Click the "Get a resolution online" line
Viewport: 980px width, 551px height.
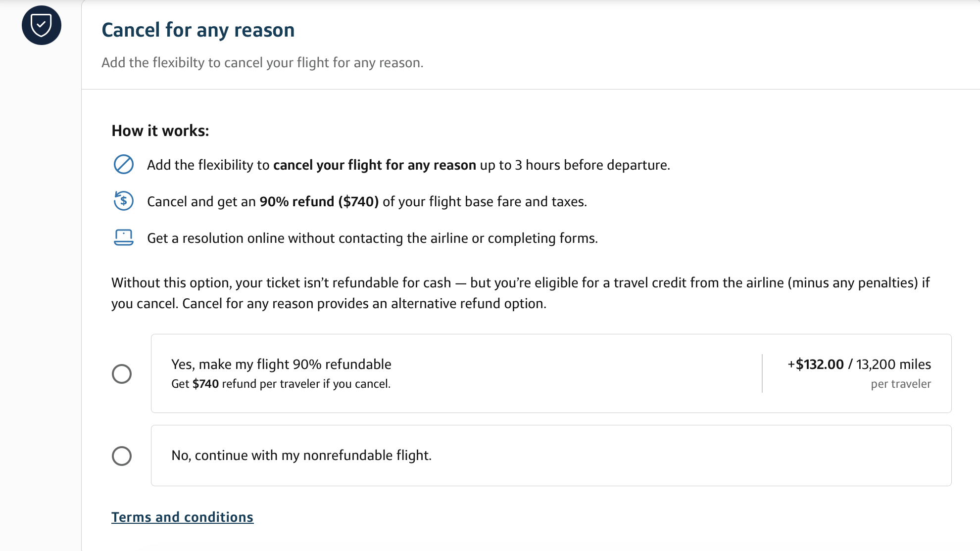click(372, 238)
